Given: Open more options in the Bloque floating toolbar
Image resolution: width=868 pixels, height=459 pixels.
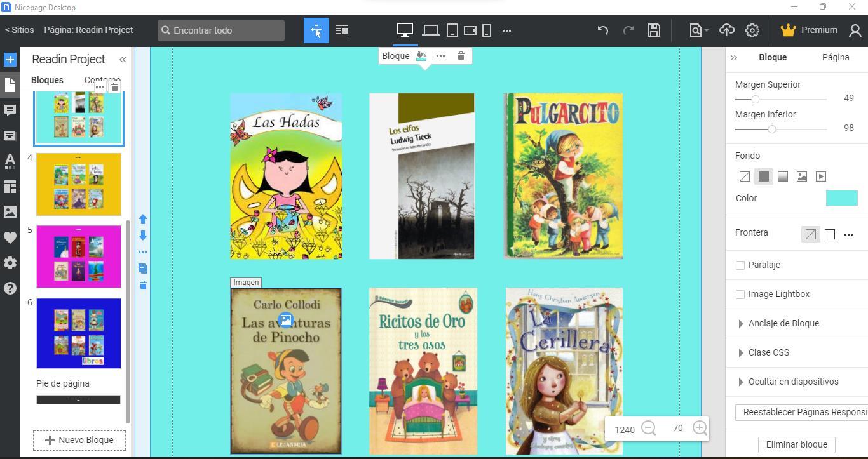Looking at the screenshot, I should pos(440,56).
